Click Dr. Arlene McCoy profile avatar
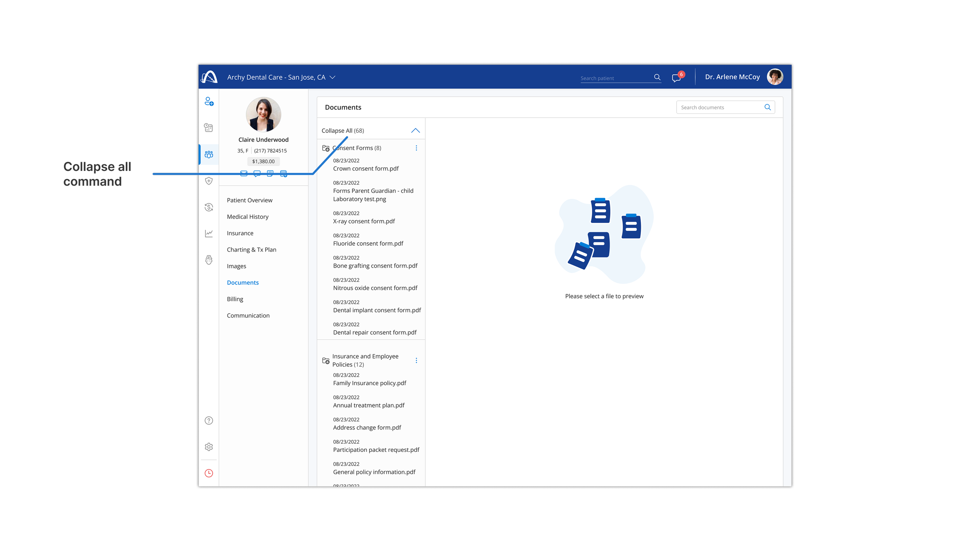This screenshot has height=551, width=980. click(775, 77)
